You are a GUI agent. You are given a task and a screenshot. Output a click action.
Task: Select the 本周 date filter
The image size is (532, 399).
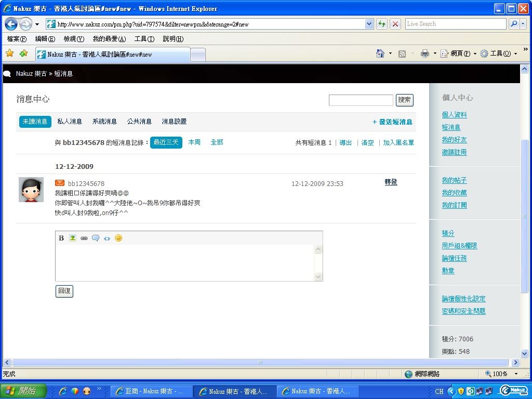[194, 142]
